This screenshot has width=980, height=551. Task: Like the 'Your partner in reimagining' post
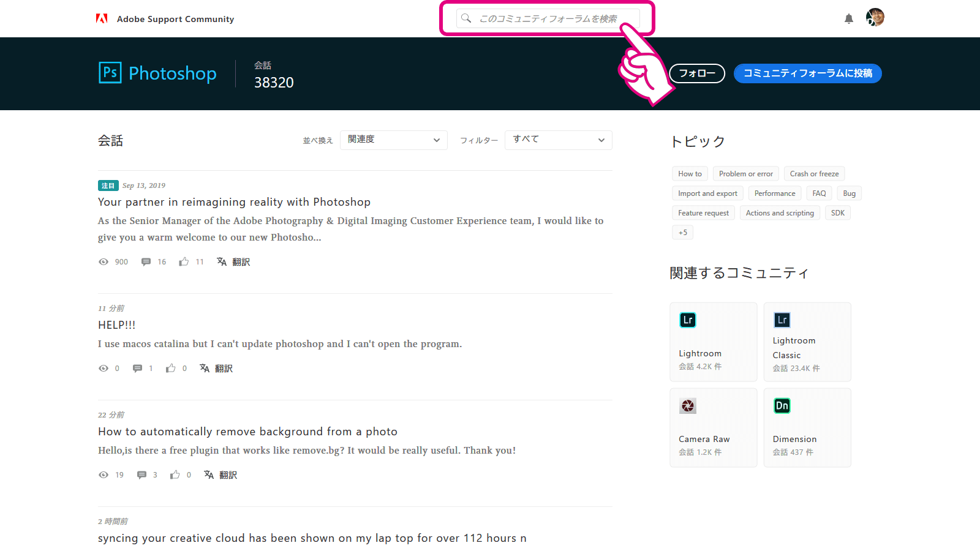184,261
